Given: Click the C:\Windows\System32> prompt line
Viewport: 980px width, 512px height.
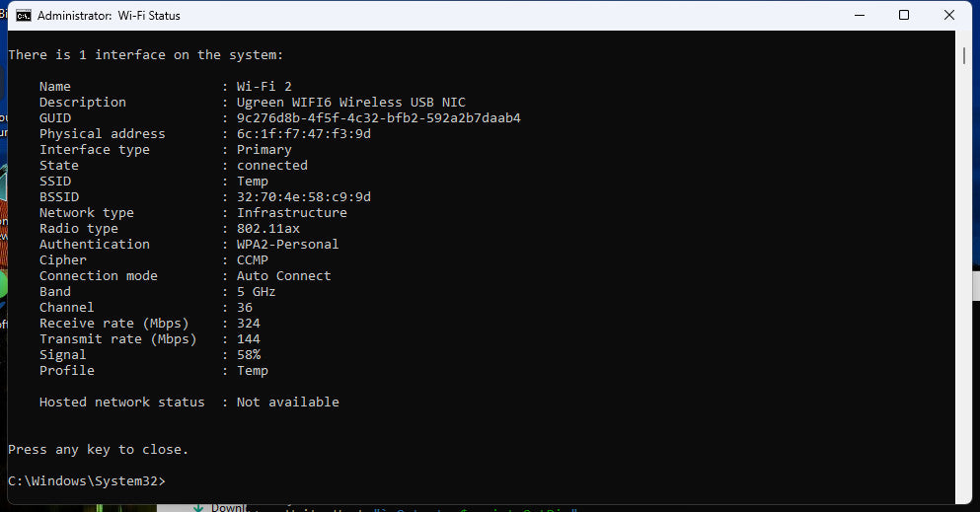Looking at the screenshot, I should coord(87,480).
